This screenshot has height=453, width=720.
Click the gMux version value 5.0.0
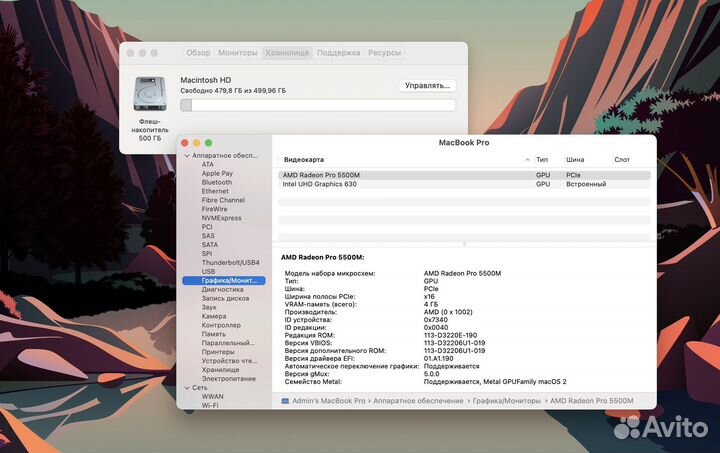pos(431,374)
